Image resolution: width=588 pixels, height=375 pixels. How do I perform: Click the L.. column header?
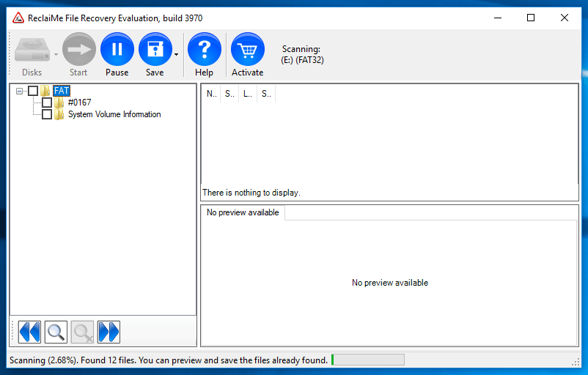point(248,94)
